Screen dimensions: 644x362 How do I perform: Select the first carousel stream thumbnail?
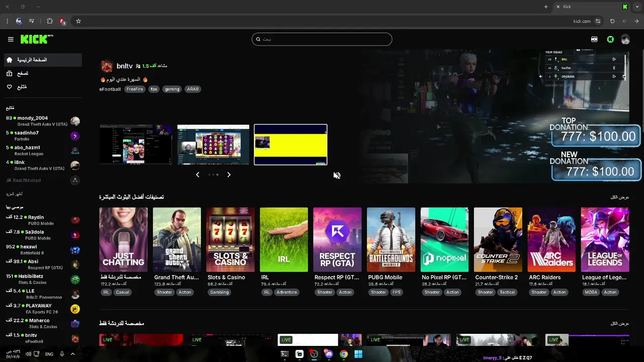[x=136, y=145]
